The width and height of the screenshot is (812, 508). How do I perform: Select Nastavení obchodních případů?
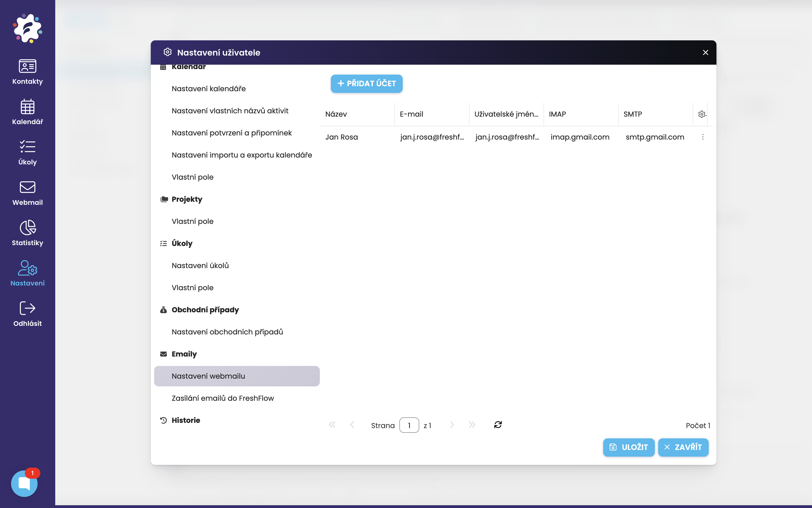click(227, 332)
